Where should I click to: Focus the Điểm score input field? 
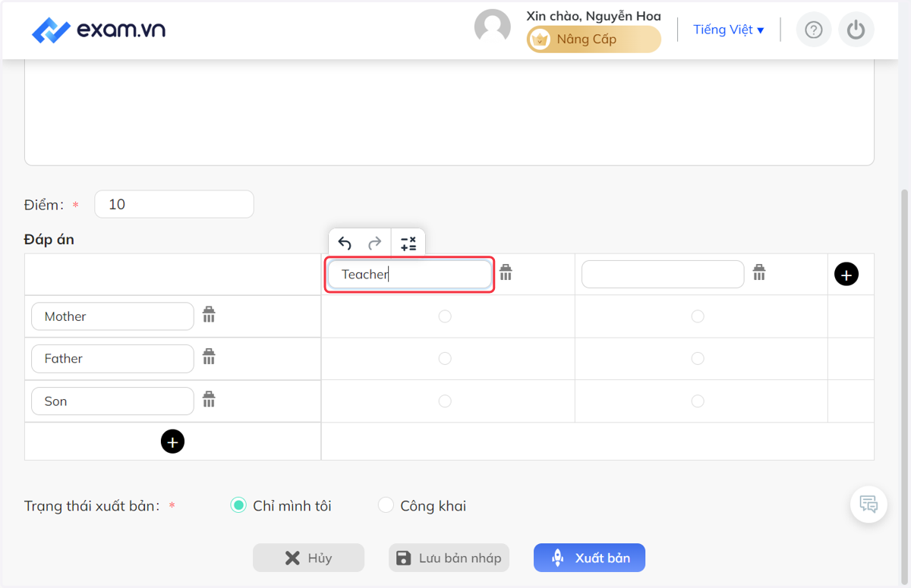174,204
